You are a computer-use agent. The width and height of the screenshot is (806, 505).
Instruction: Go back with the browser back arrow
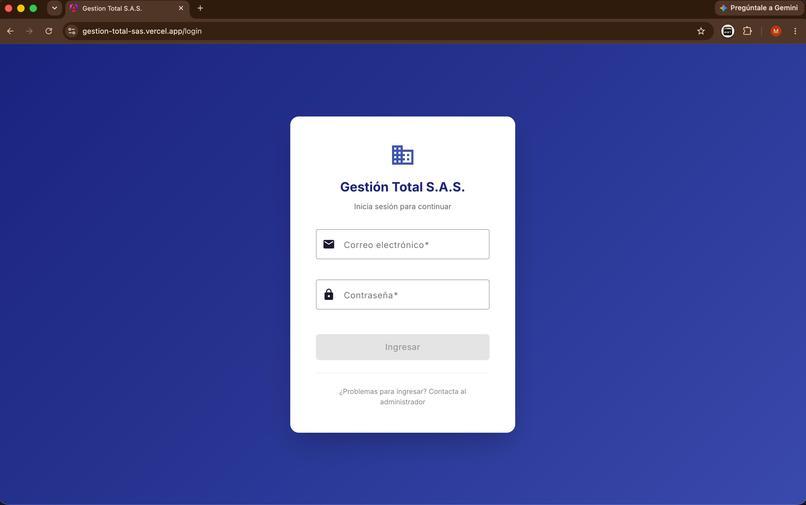10,31
